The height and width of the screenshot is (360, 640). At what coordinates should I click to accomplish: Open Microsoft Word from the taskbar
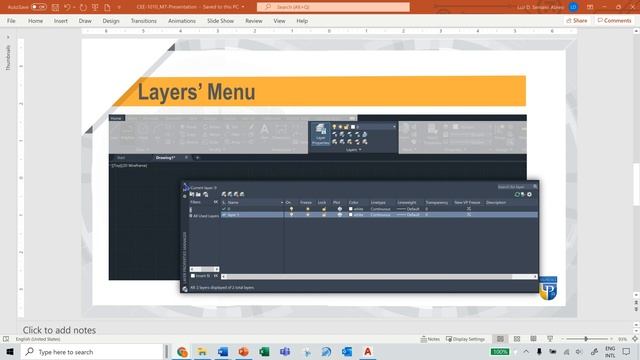[223, 351]
